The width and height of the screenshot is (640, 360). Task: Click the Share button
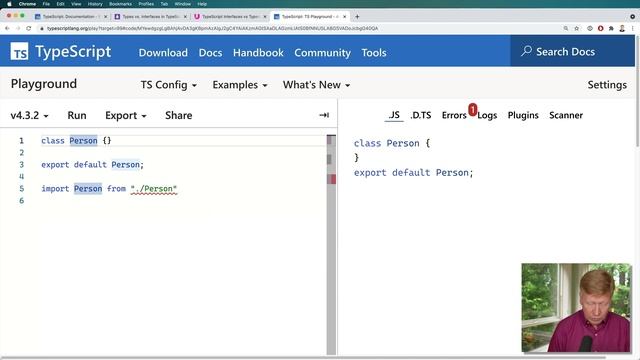pos(178,116)
